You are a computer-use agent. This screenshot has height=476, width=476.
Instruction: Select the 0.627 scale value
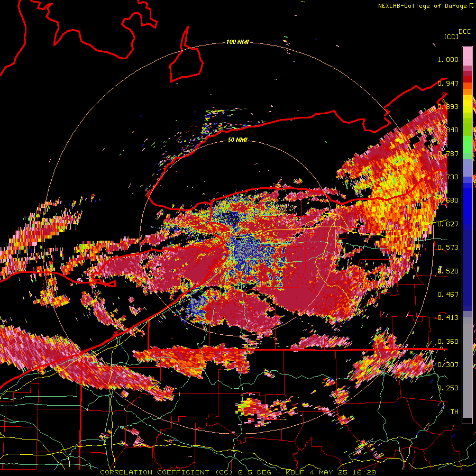448,224
